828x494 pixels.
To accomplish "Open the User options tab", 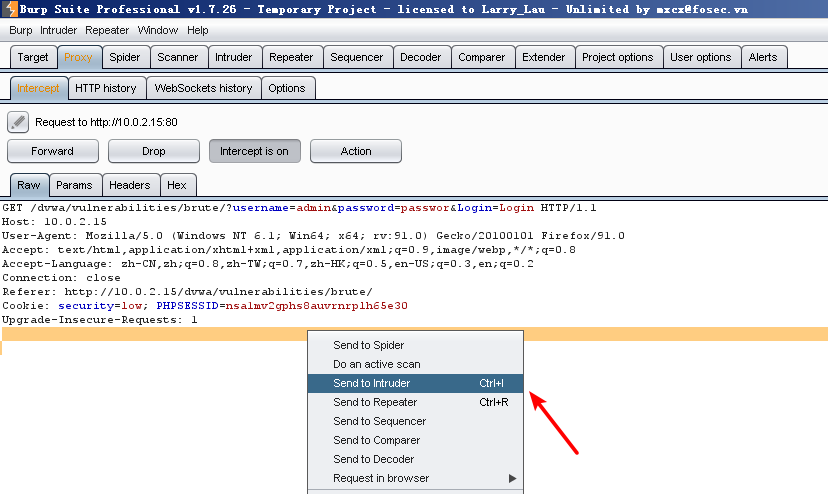I will [x=701, y=57].
